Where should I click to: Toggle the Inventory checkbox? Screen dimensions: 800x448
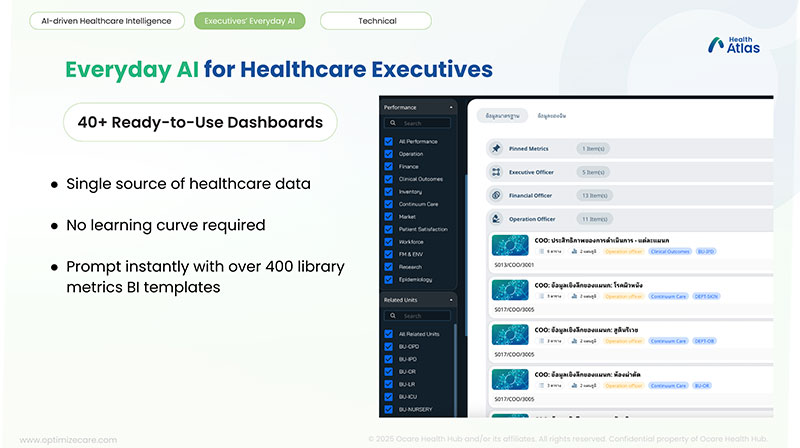(x=389, y=192)
